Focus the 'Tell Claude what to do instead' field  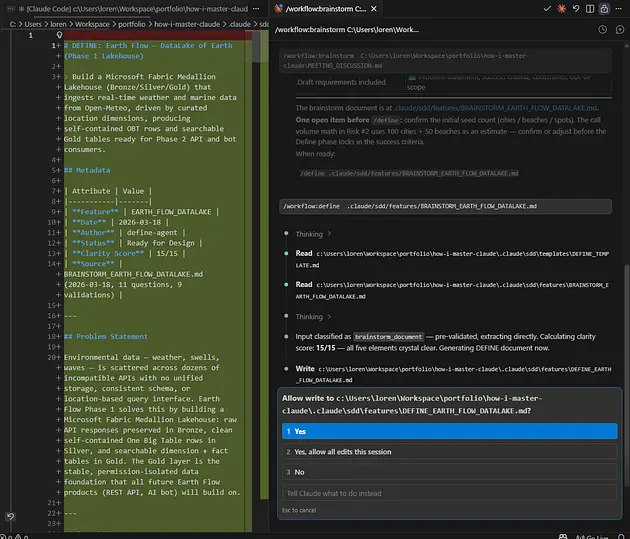(x=449, y=493)
